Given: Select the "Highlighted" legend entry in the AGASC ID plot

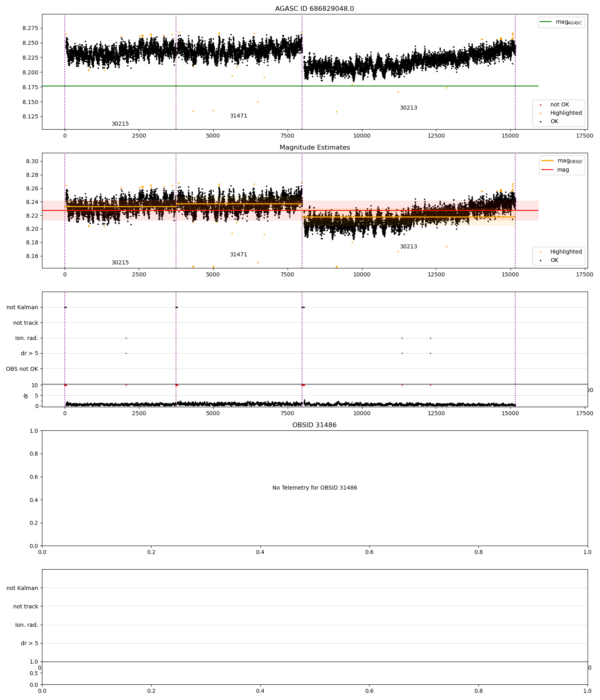Looking at the screenshot, I should pyautogui.click(x=560, y=113).
